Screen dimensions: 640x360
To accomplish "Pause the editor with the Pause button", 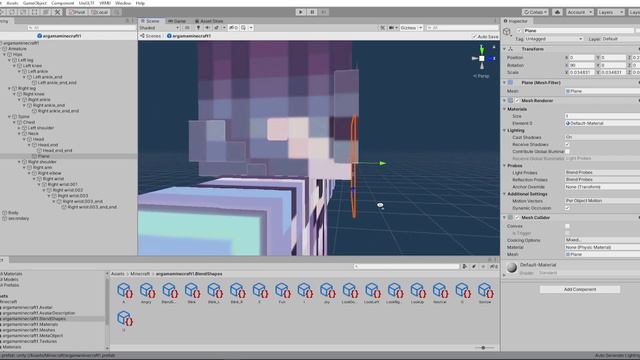I will [312, 12].
